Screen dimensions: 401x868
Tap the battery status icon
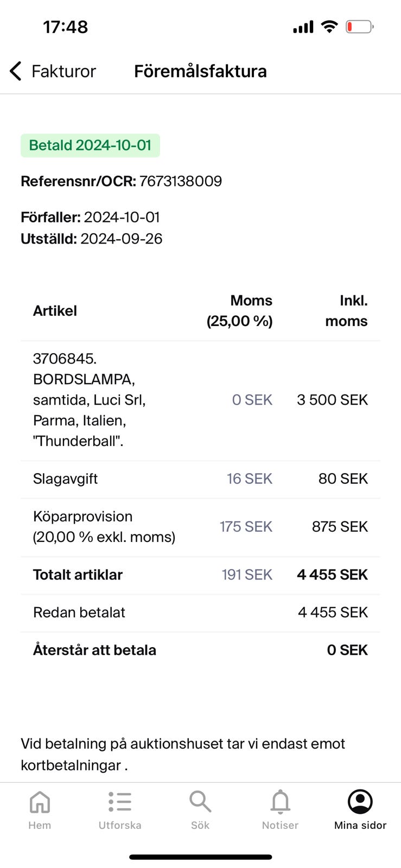pyautogui.click(x=359, y=27)
